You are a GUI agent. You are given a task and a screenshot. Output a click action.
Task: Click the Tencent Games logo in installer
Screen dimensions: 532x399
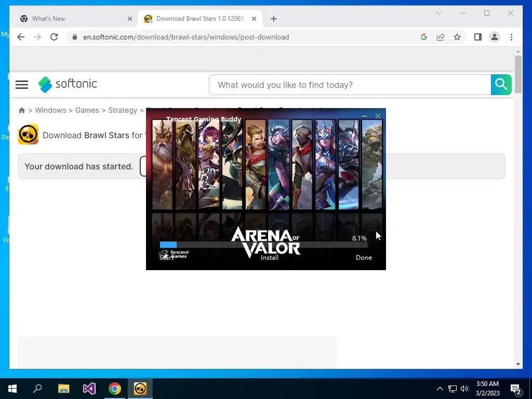pos(174,254)
